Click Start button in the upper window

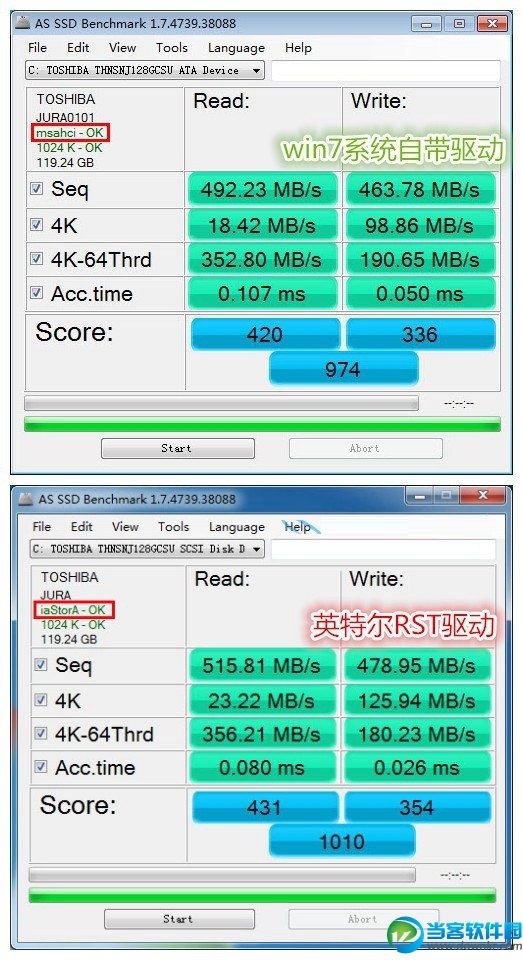point(178,448)
